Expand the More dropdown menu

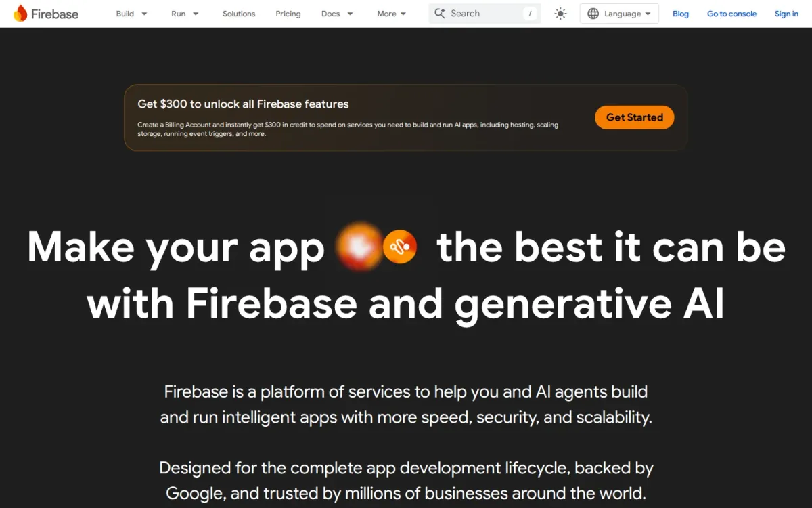click(392, 14)
